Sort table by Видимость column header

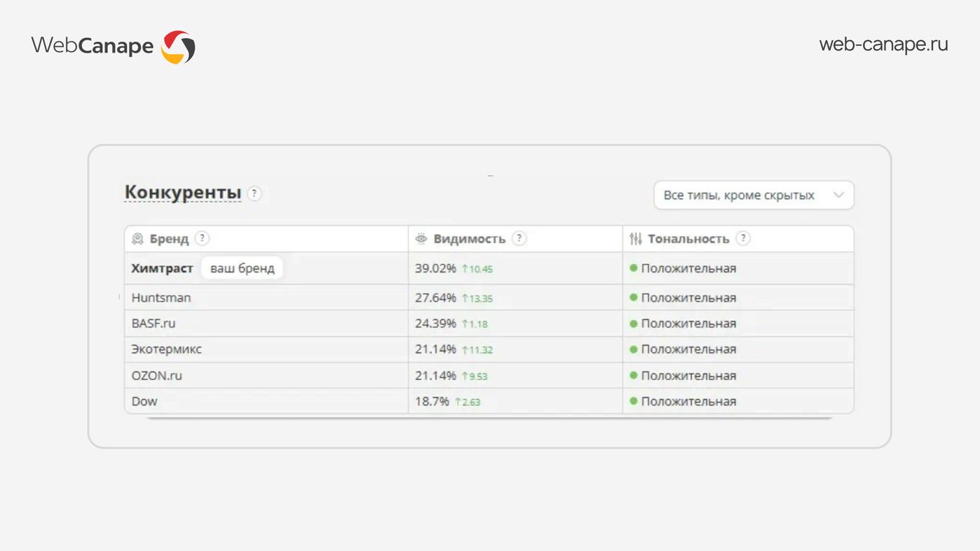click(470, 239)
